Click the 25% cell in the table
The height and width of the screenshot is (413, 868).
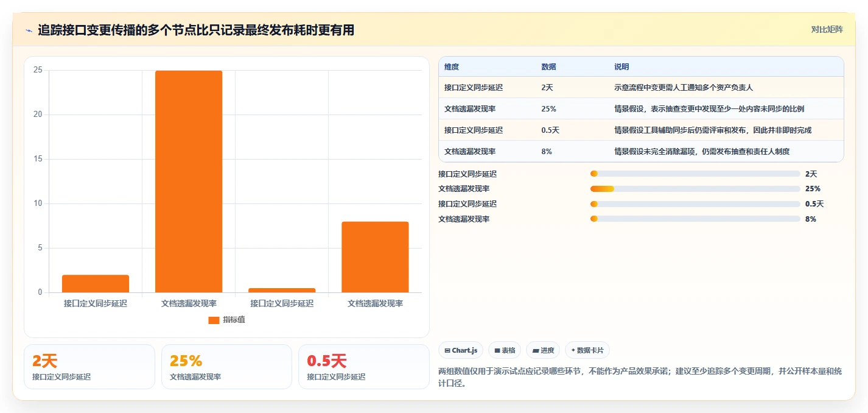[548, 109]
